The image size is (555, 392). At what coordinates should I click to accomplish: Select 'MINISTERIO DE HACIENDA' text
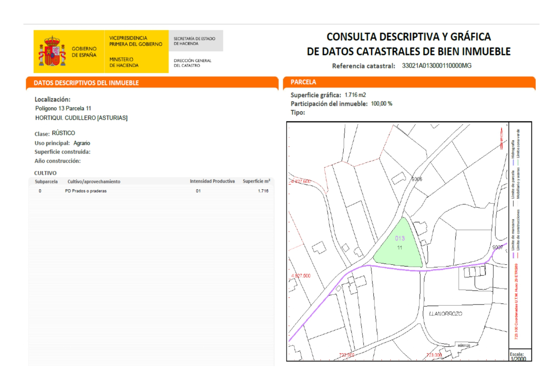pyautogui.click(x=124, y=62)
